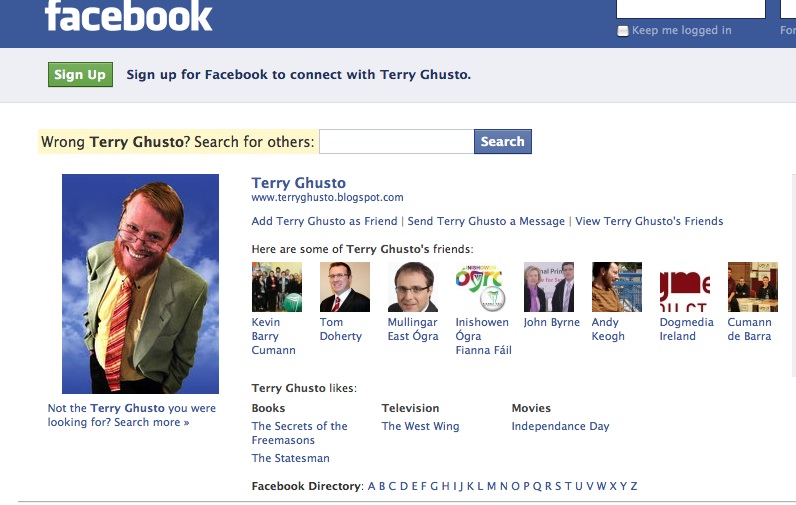The image size is (796, 505).
Task: Open the Andy Keogh name link
Action: coord(608,329)
